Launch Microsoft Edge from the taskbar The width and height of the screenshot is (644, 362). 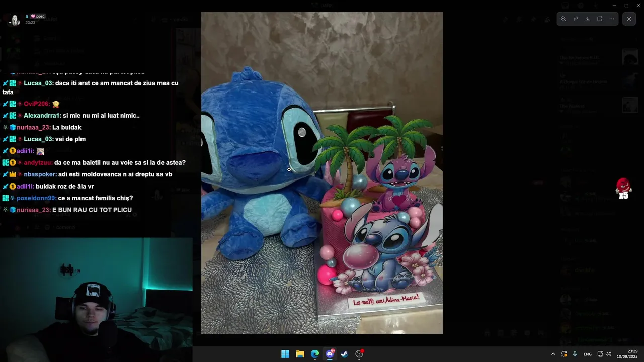[315, 354]
